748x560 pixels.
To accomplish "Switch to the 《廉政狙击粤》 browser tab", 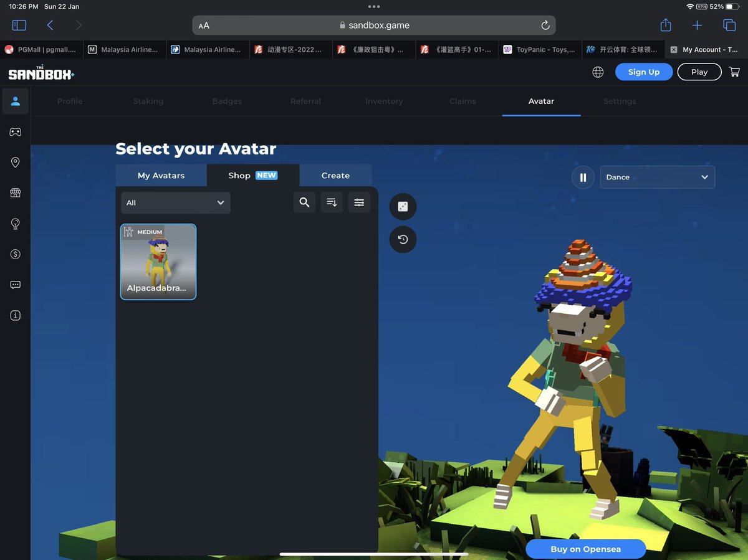I will click(x=375, y=50).
